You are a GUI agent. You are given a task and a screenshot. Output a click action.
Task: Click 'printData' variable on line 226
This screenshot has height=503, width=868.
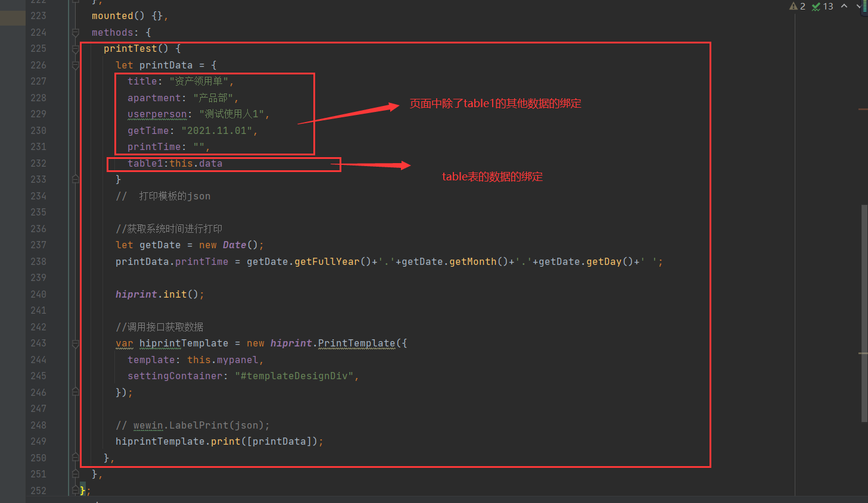(x=166, y=65)
